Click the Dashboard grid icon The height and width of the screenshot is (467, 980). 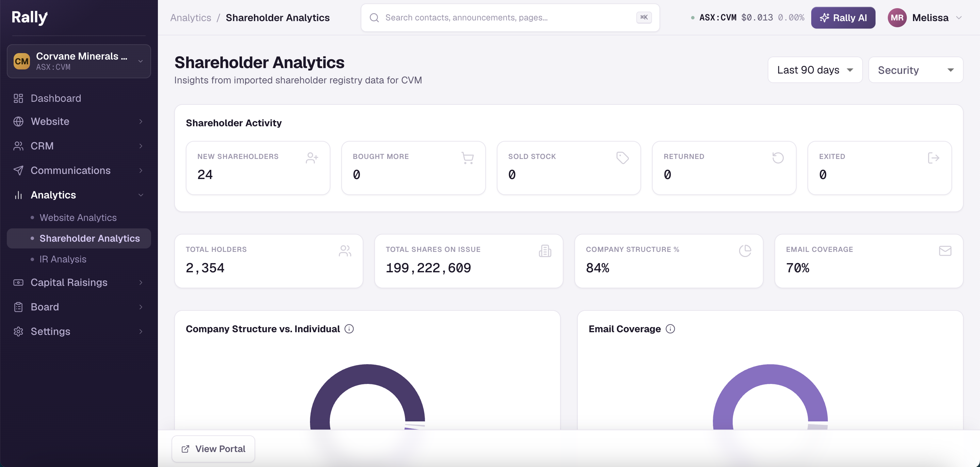point(18,98)
